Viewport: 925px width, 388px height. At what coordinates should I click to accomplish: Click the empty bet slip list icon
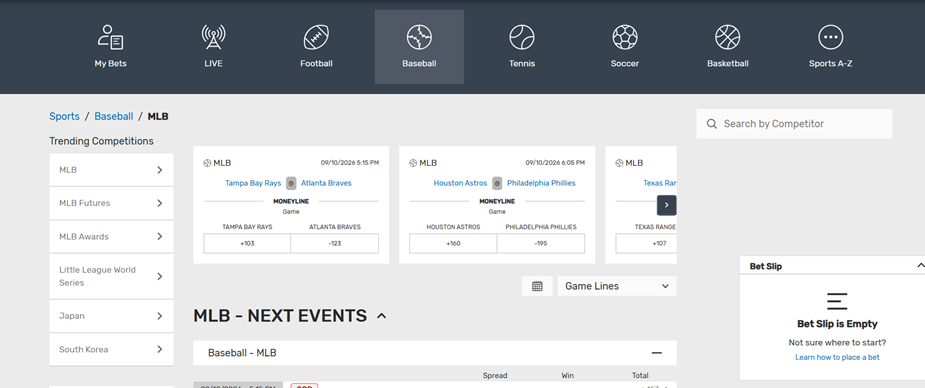[x=837, y=301]
